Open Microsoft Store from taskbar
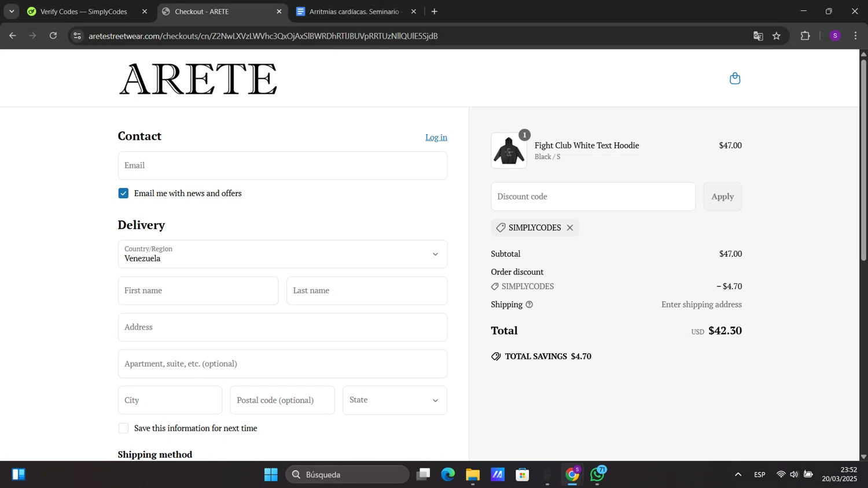The height and width of the screenshot is (488, 868). [x=523, y=475]
